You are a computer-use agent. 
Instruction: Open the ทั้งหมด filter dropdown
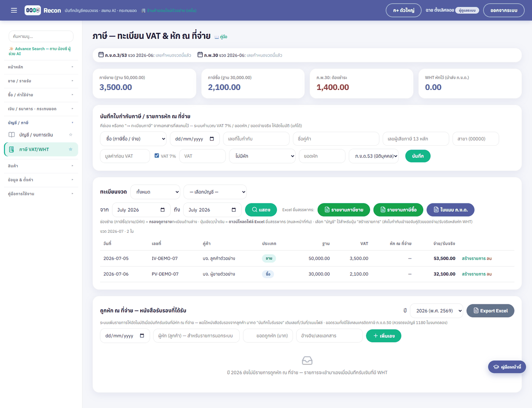(x=155, y=192)
